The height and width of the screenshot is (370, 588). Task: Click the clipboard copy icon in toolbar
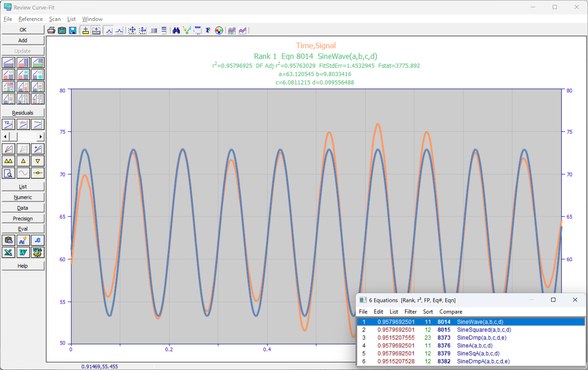[62, 30]
